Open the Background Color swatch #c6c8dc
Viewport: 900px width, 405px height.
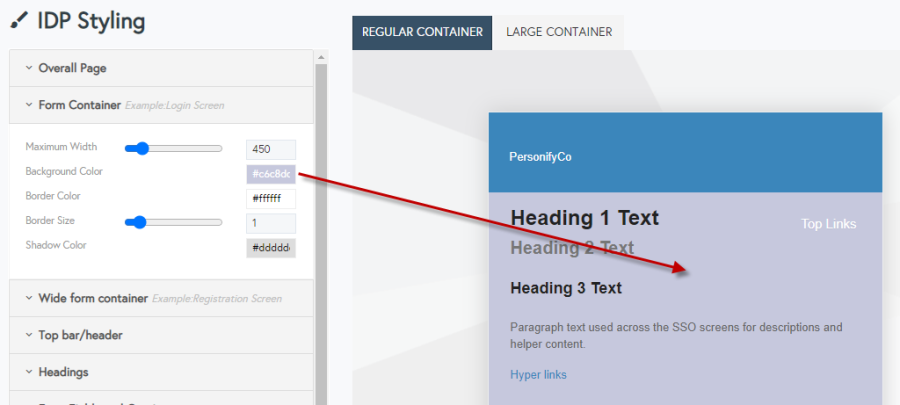point(271,174)
